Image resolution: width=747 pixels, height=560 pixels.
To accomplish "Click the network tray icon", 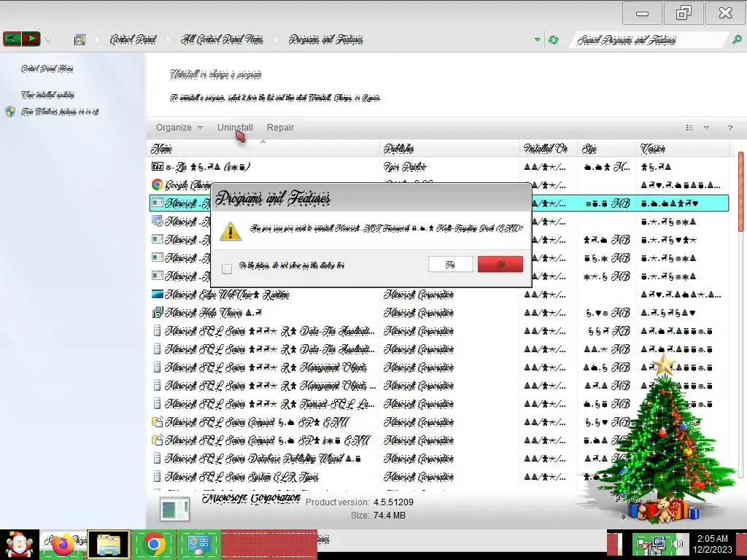I will tap(659, 544).
